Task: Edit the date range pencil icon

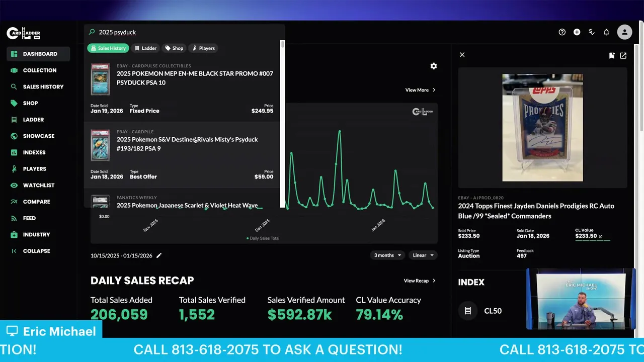Action: [159, 255]
